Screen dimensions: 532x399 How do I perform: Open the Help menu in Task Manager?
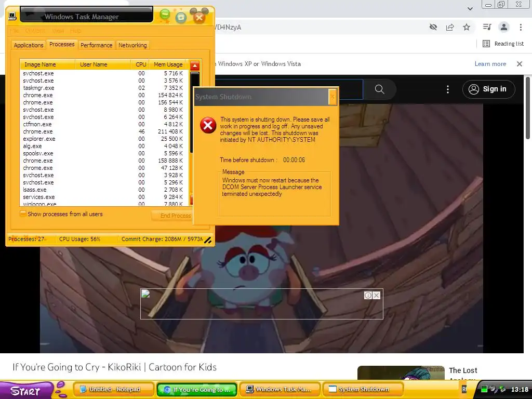pyautogui.click(x=76, y=31)
